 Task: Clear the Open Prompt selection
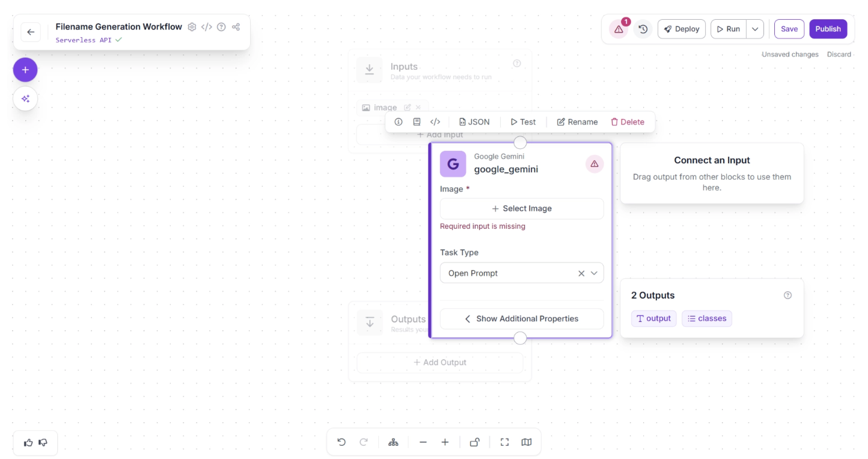coord(581,273)
